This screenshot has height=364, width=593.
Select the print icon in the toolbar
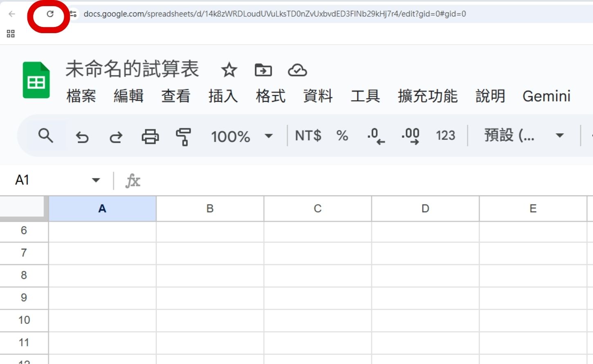[x=150, y=137]
